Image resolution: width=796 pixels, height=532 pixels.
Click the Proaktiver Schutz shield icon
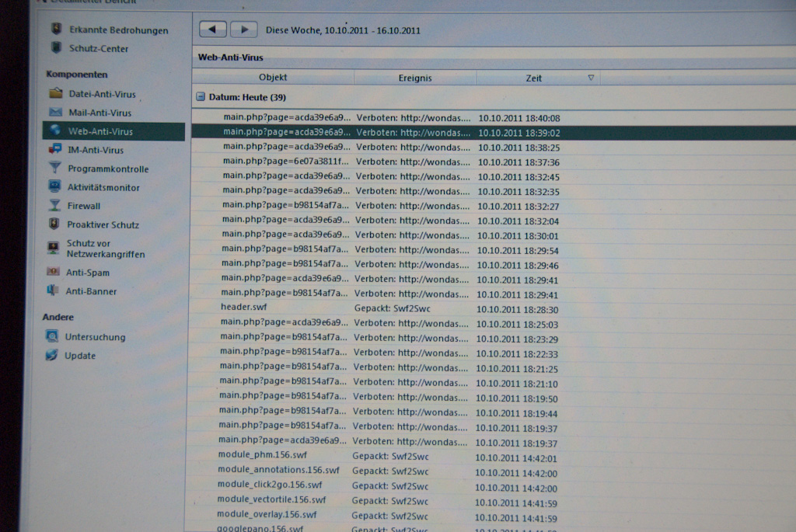point(54,224)
